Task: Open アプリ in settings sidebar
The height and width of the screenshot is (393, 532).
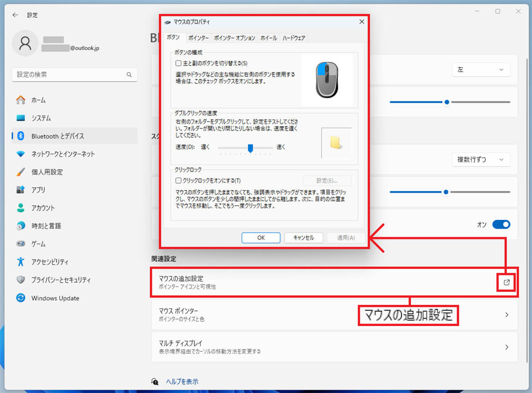Action: (x=74, y=190)
